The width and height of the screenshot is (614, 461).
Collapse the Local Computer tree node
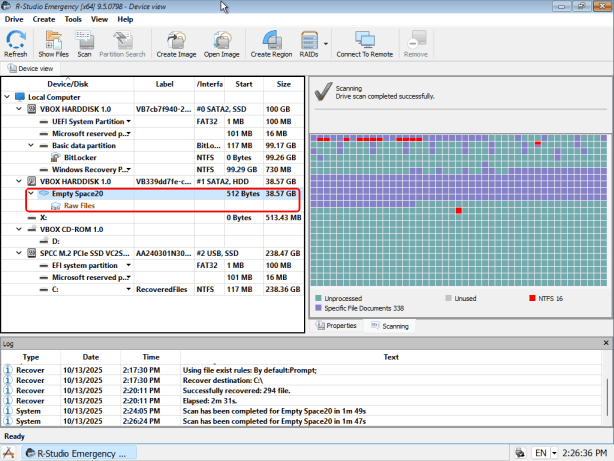pyautogui.click(x=8, y=98)
